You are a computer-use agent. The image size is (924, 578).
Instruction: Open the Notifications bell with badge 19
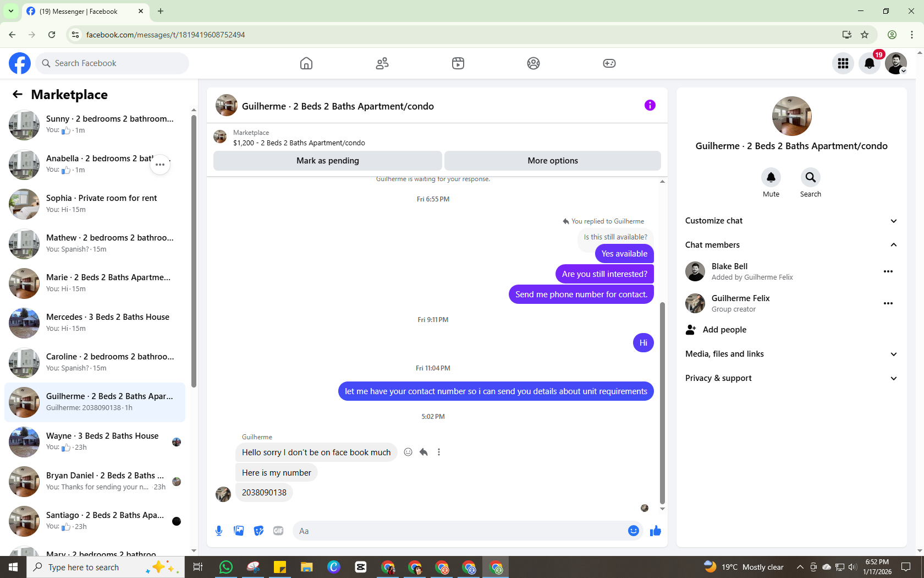870,63
